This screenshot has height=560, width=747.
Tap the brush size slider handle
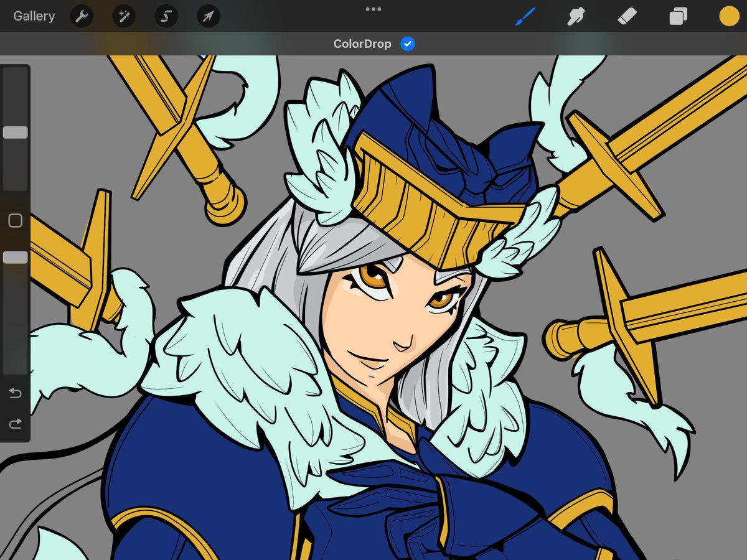[15, 132]
